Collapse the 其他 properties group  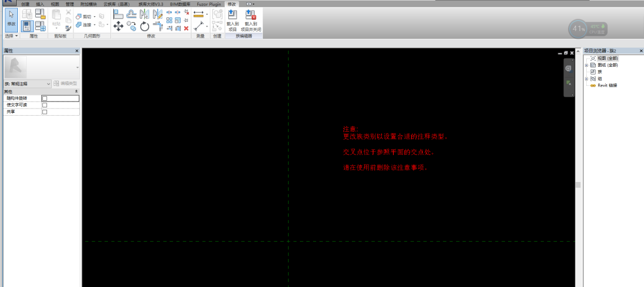click(76, 91)
